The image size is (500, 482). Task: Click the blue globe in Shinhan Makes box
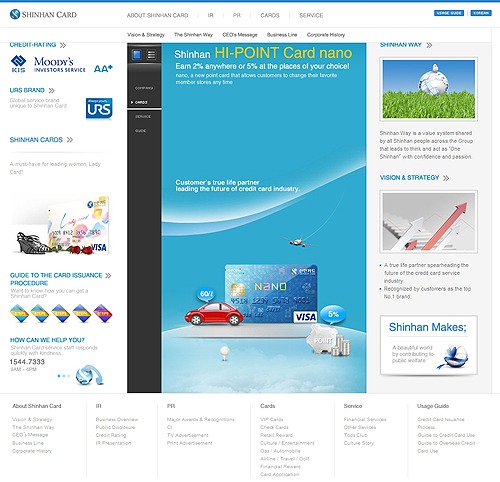(x=455, y=357)
